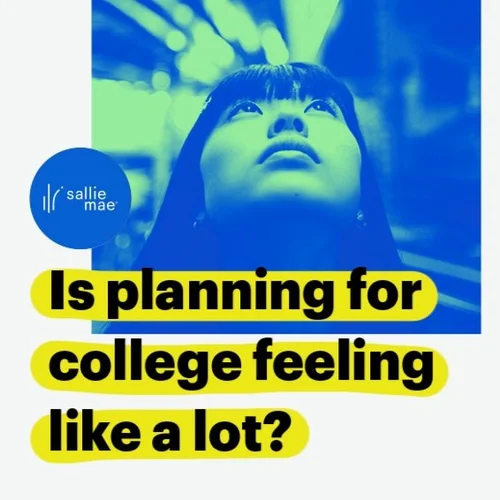Click the woman's nose in the photo
Screen dimensions: 500x500
287,124
